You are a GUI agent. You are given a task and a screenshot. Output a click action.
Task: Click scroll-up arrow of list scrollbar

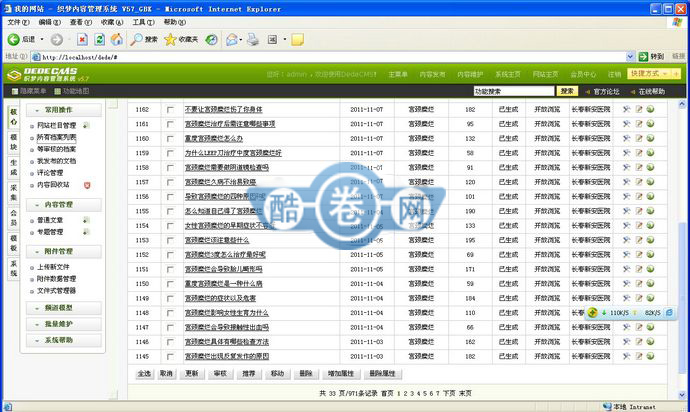[x=682, y=104]
